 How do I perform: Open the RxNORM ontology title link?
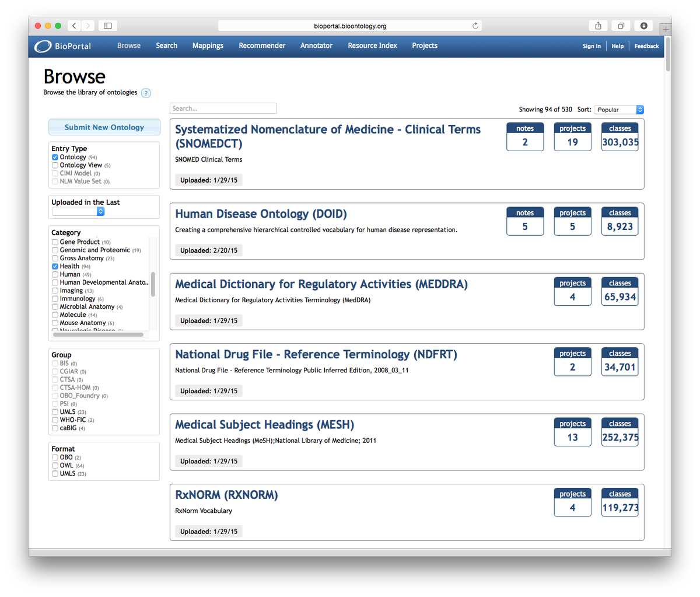click(226, 495)
